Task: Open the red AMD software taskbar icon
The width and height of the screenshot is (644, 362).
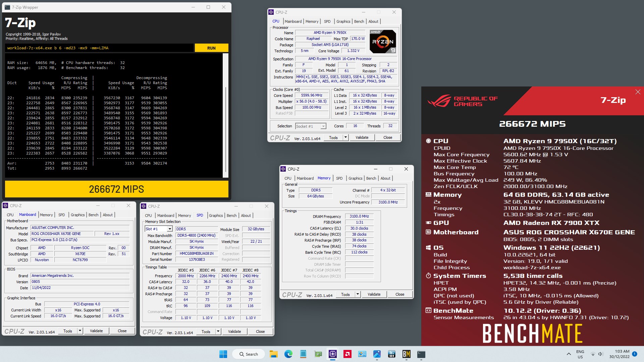Action: 347,354
